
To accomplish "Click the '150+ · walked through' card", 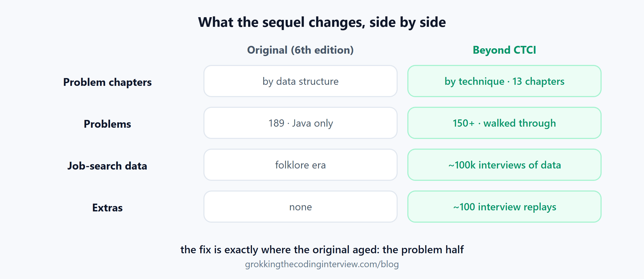I will pos(504,123).
